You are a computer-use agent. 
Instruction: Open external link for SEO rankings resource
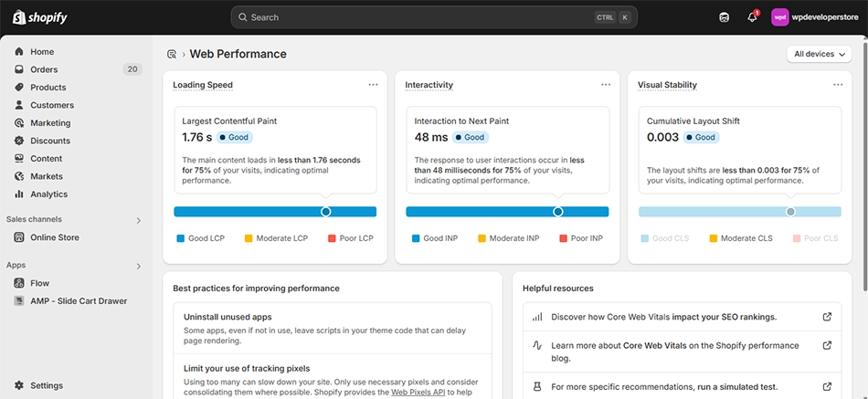(x=827, y=317)
